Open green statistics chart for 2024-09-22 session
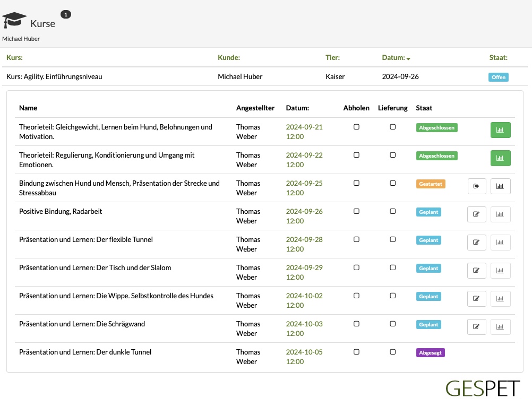The image size is (532, 406). 500,158
